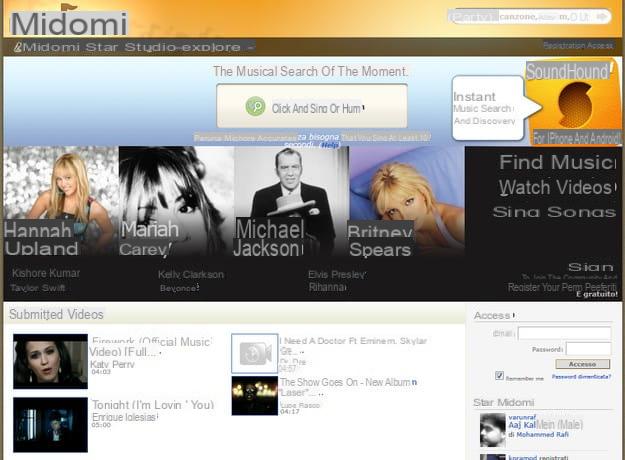Open the Help link under the sing button

coord(330,145)
